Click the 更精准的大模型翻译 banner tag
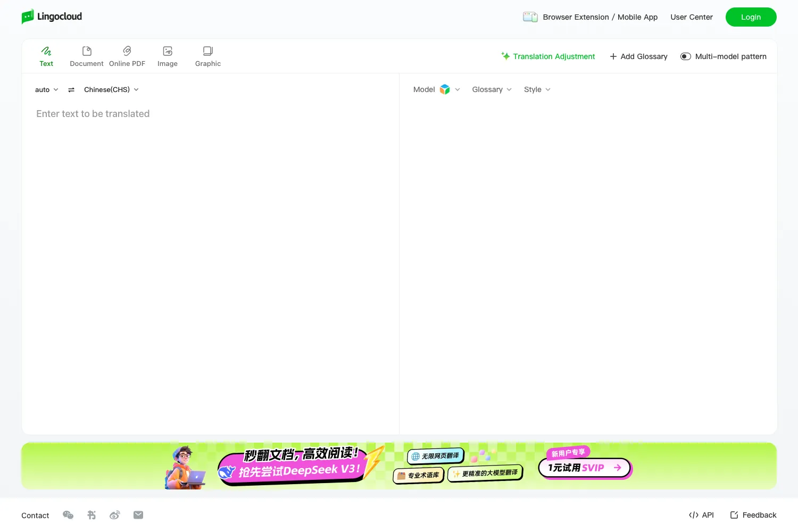Image resolution: width=798 pixels, height=532 pixels. click(485, 473)
